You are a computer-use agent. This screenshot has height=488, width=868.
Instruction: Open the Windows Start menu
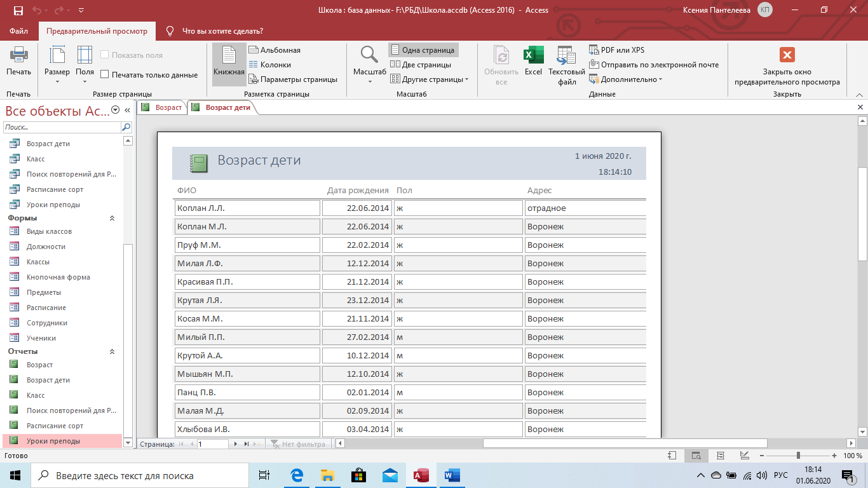(15, 475)
